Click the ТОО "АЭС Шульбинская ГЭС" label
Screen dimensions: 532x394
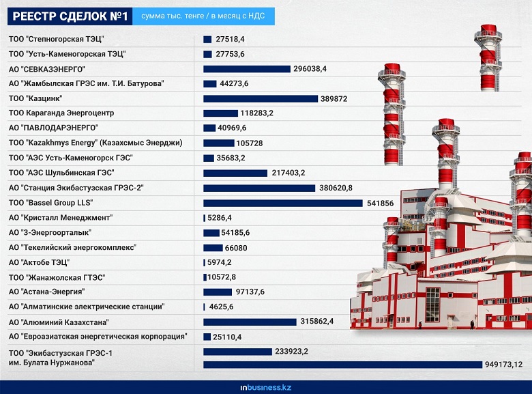tap(61, 173)
